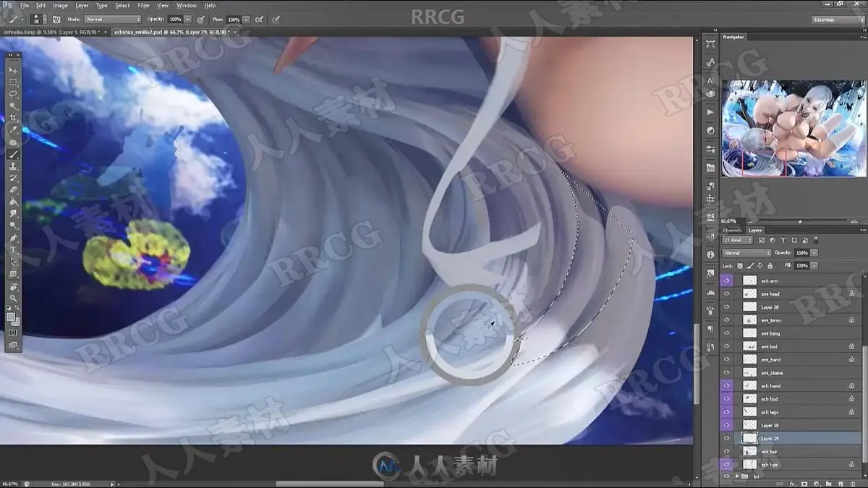This screenshot has width=868, height=488.
Task: Select the Zoom tool in toolbox
Action: pos(13,298)
